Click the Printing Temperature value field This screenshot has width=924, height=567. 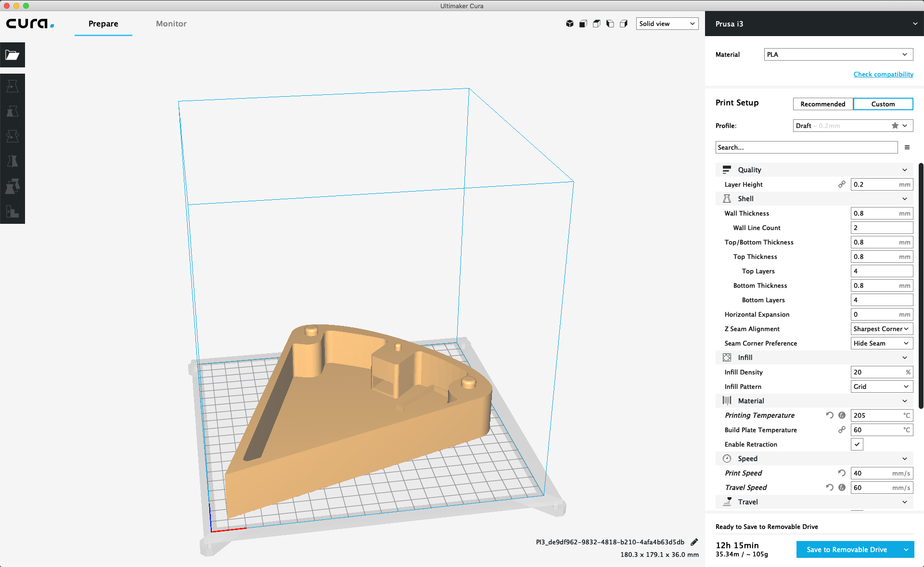(x=882, y=415)
